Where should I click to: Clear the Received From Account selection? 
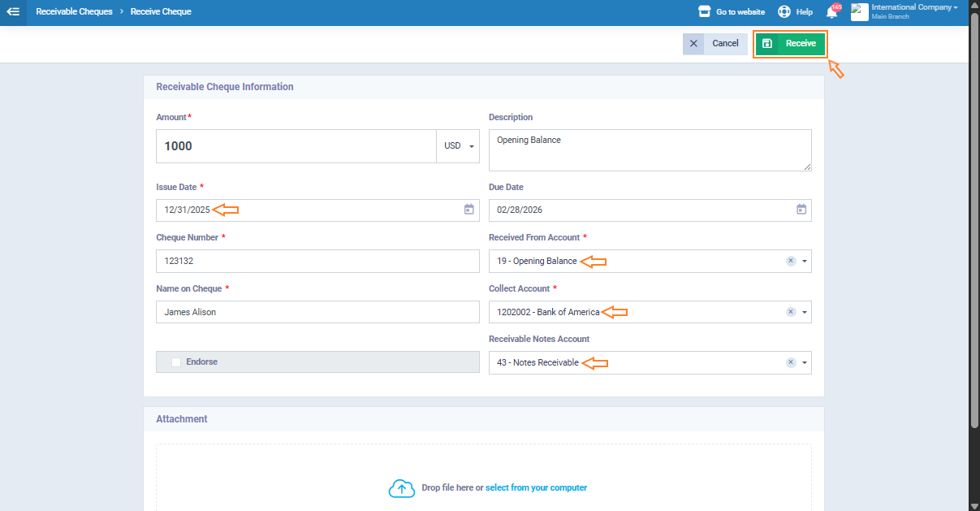click(790, 261)
